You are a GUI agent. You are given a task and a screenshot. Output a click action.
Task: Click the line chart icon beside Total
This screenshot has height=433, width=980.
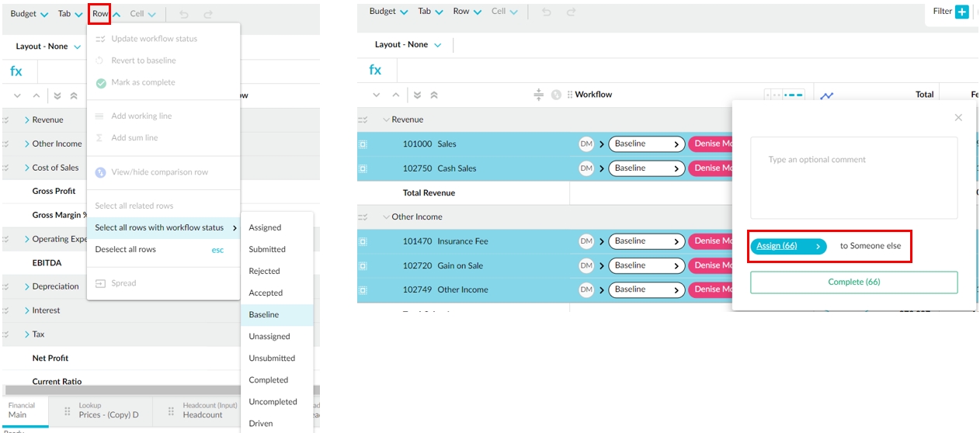point(826,95)
